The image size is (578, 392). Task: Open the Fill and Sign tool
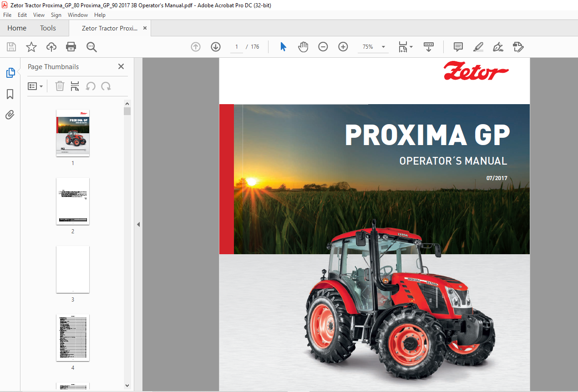click(498, 47)
